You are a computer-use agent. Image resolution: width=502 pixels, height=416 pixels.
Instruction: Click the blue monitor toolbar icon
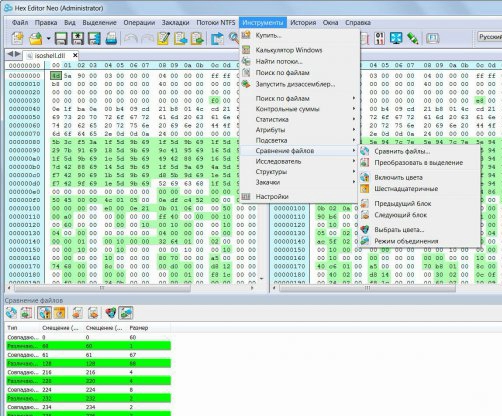tap(396, 39)
